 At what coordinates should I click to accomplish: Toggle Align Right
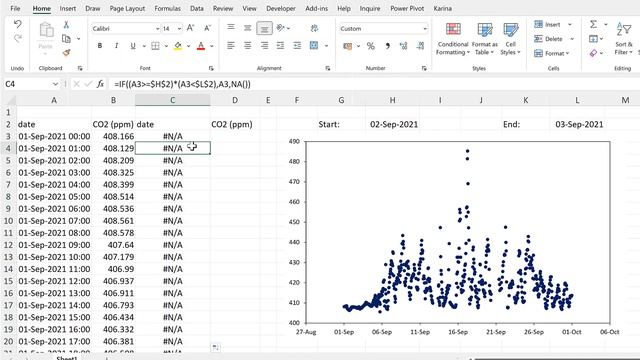(x=264, y=46)
